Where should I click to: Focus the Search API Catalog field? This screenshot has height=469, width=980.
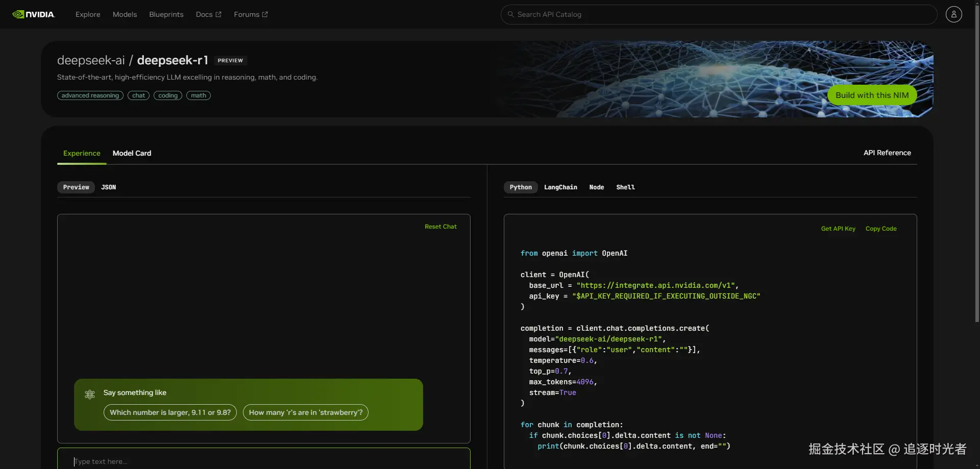point(719,14)
